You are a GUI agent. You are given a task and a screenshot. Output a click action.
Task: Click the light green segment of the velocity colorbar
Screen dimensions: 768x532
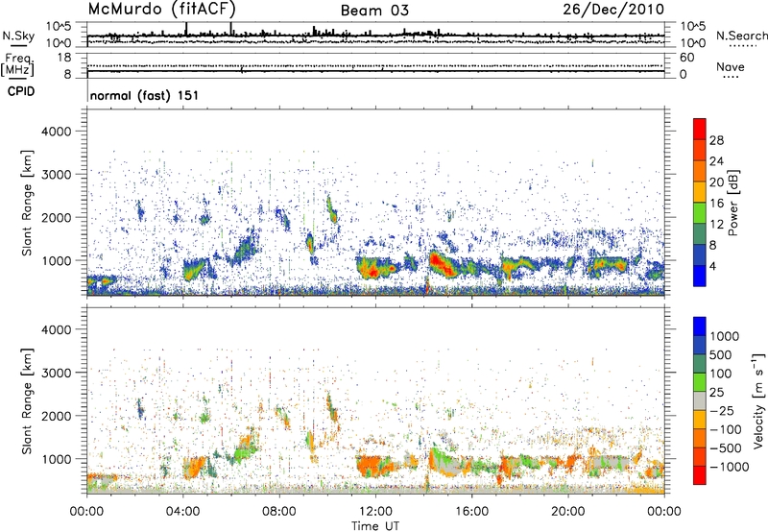tap(700, 382)
